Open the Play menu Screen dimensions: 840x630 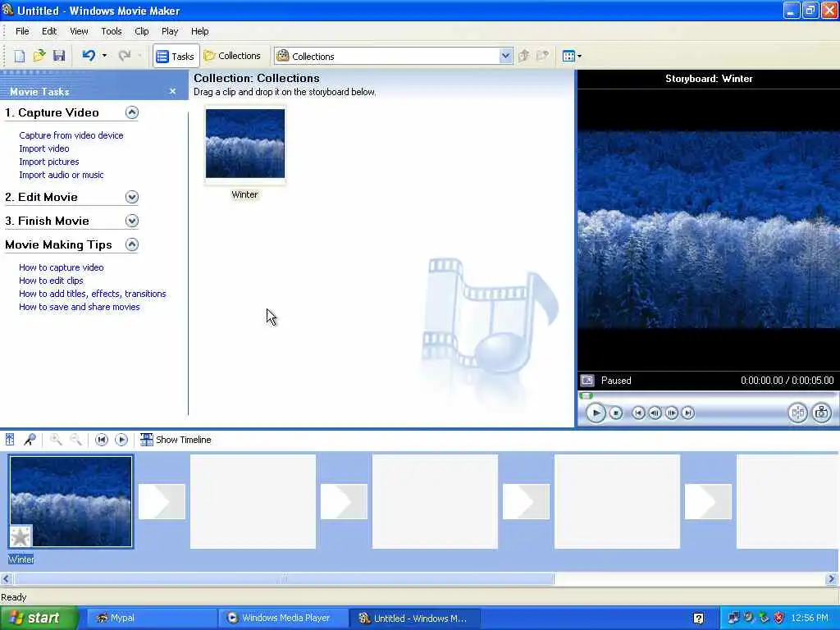click(x=170, y=31)
